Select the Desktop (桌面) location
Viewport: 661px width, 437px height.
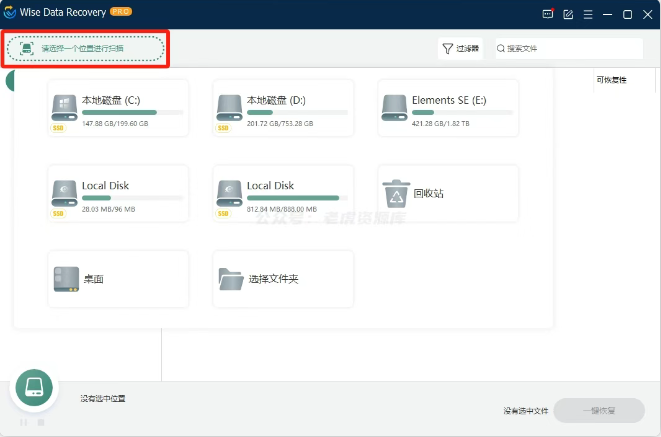(117, 279)
